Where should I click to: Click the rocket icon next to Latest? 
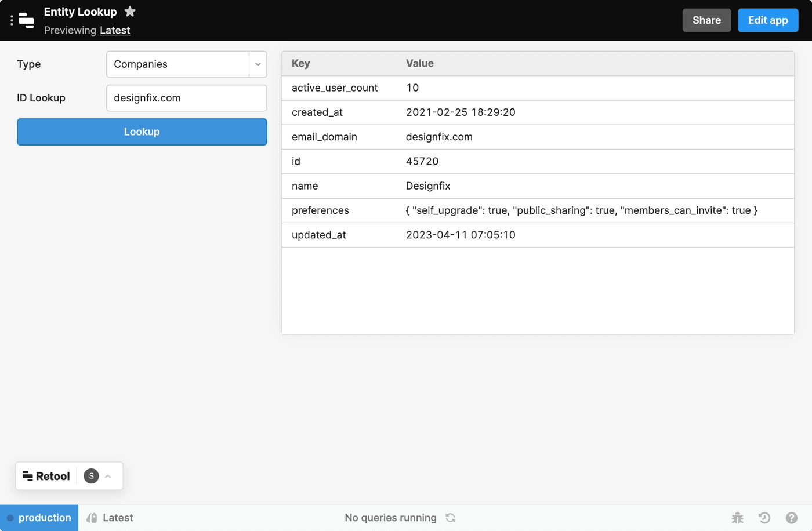coord(92,518)
